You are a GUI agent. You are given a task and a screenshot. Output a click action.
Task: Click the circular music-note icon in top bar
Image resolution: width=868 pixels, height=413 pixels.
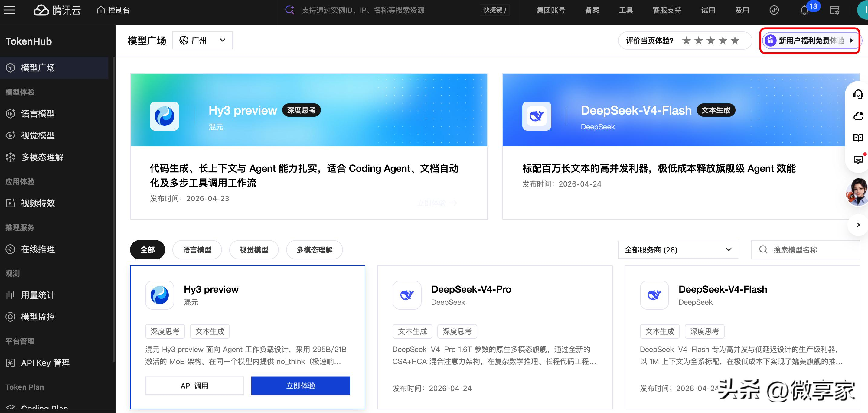click(774, 10)
